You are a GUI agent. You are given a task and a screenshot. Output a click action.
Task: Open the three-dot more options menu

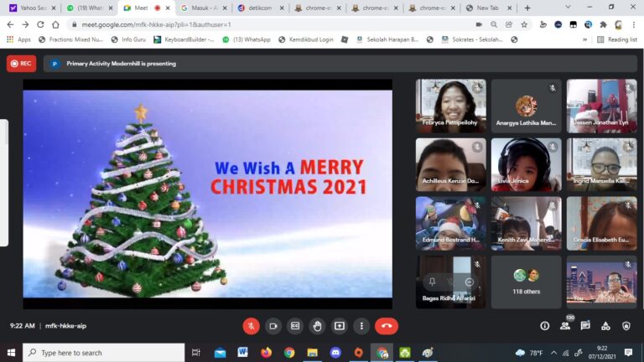pyautogui.click(x=361, y=326)
